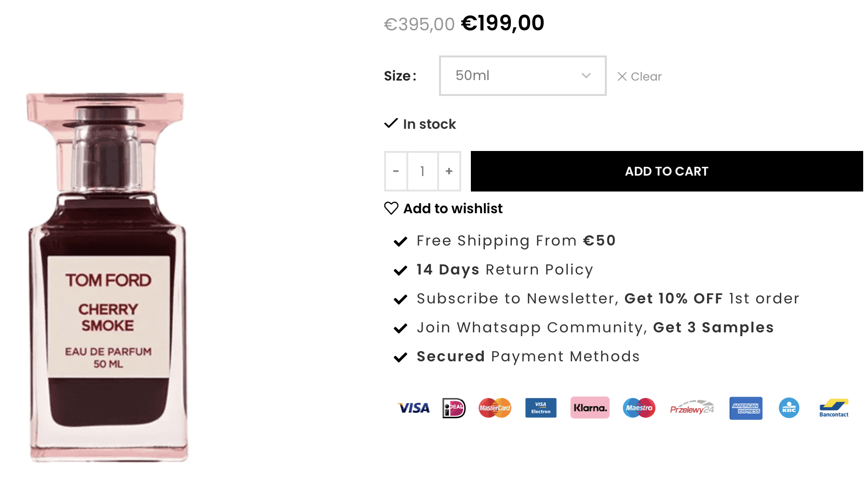Click the Visa payment icon

(x=414, y=408)
